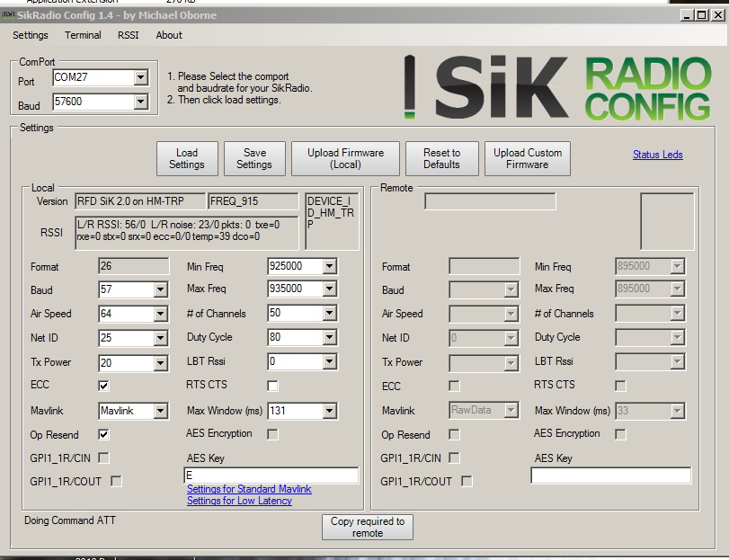729x560 pixels.
Task: Expand Local Net ID dropdown
Action: [x=160, y=338]
